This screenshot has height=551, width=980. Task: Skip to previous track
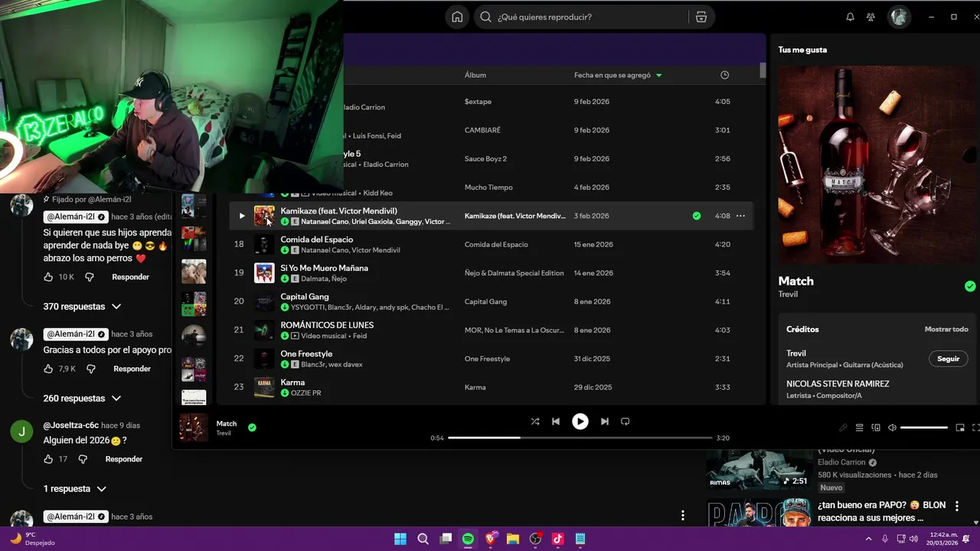pos(556,422)
